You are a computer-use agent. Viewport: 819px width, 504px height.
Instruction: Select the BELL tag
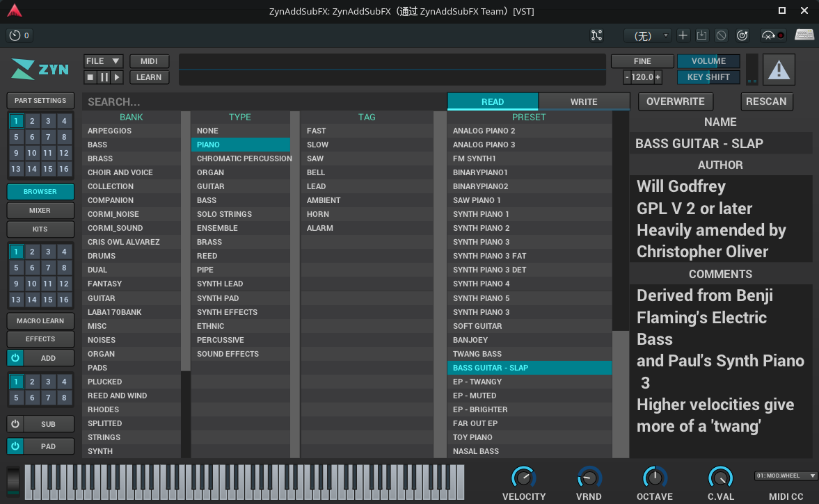pos(367,172)
